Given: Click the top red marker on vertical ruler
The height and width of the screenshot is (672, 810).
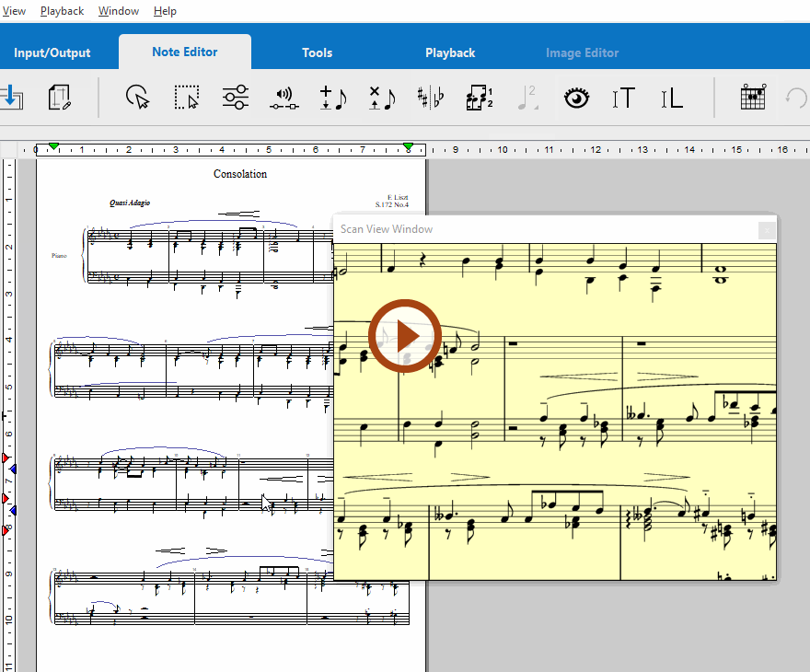Looking at the screenshot, I should click(6, 458).
